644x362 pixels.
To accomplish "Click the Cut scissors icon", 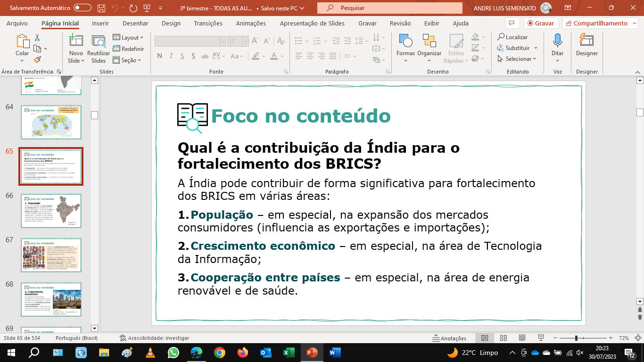I will click(x=37, y=38).
